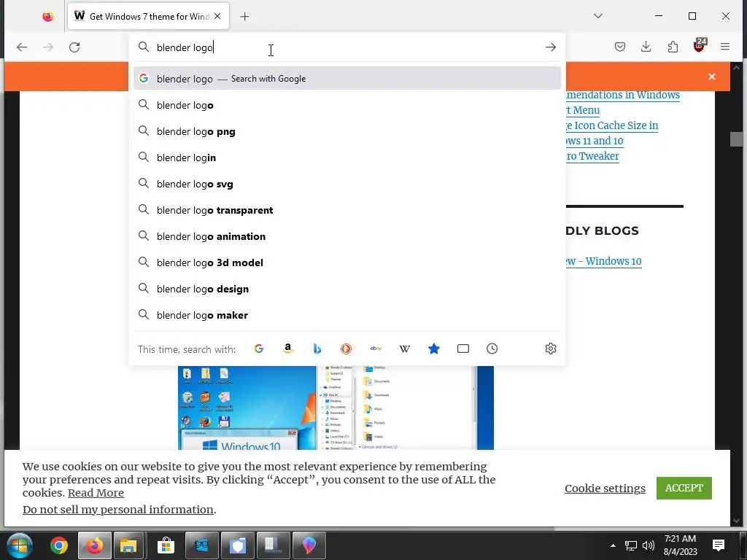The image size is (747, 560).
Task: Select suggestion 'blender logo maker'
Action: click(347, 315)
